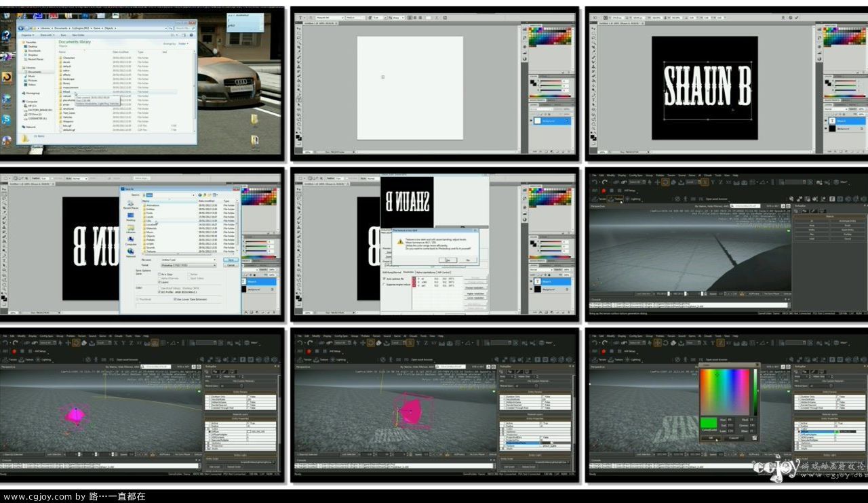Select Computer icon in Save As sidebar
The image size is (868, 503).
click(131, 241)
